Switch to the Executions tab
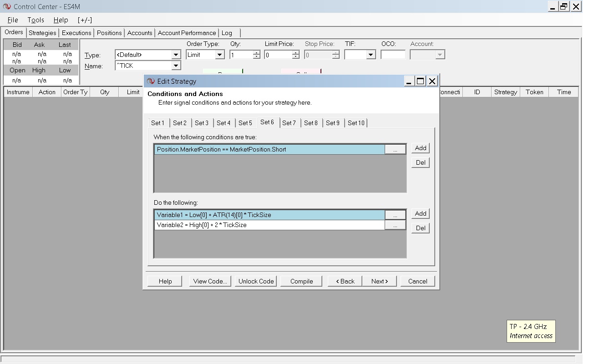Viewport: 589px width, 364px height. click(x=76, y=33)
